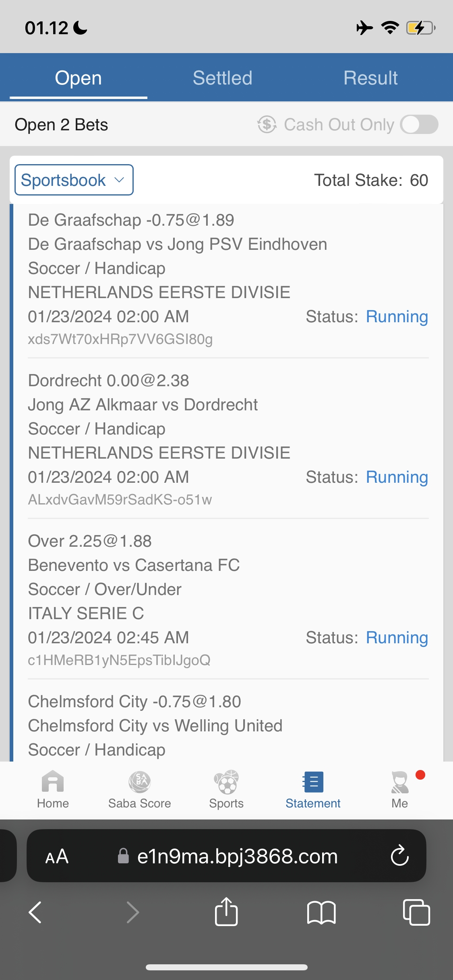Open Safari bookmarks book icon
The image size is (453, 980).
[321, 912]
